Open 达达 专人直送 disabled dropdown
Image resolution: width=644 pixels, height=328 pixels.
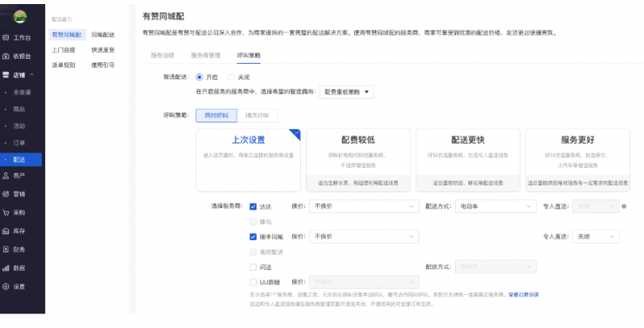coord(596,206)
